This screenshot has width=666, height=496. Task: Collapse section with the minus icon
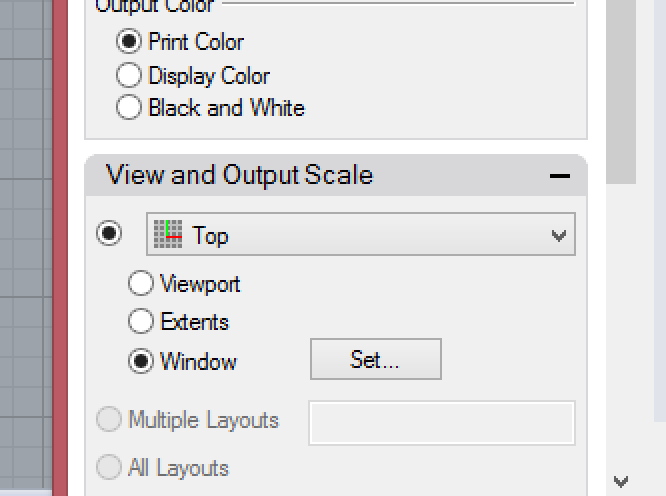point(559,176)
